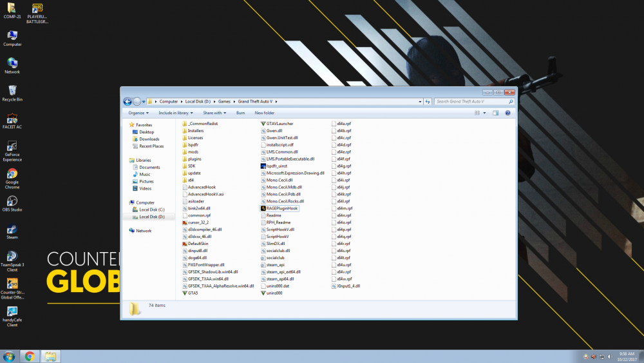Click the Explorer Forward arrow button
The image size is (644, 363).
137,101
